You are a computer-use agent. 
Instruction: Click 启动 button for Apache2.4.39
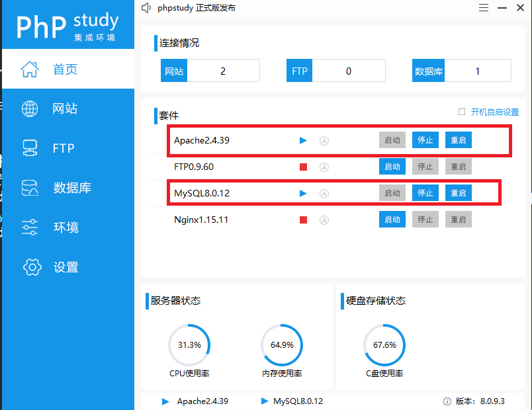coord(392,140)
